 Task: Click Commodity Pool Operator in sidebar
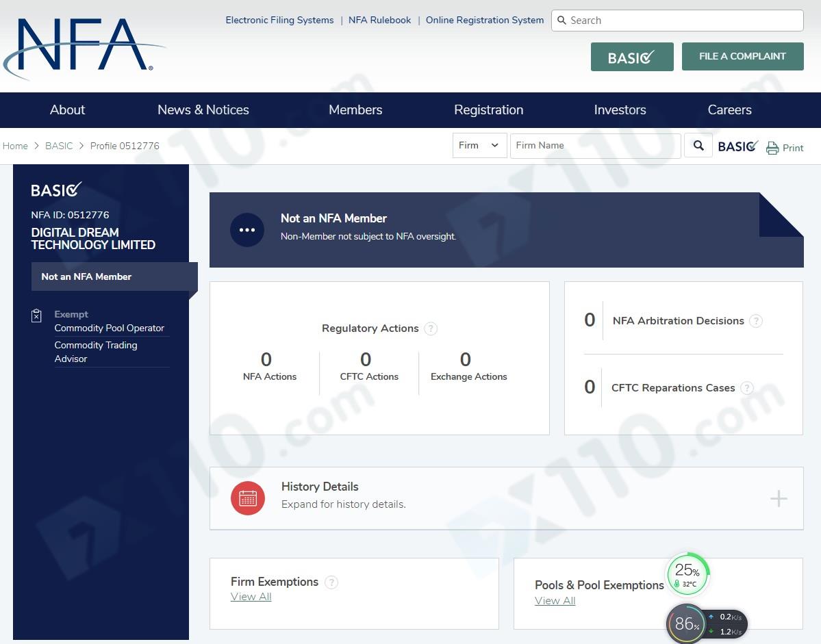(x=109, y=328)
